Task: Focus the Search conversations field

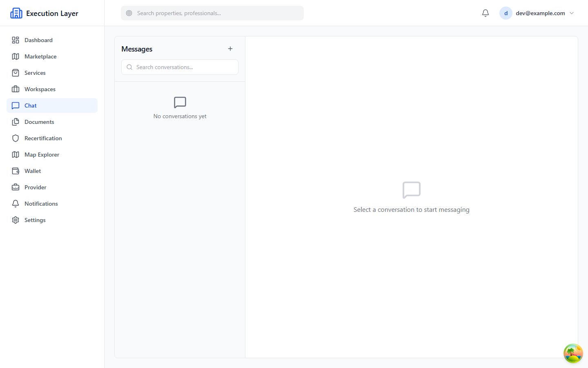Action: tap(180, 67)
